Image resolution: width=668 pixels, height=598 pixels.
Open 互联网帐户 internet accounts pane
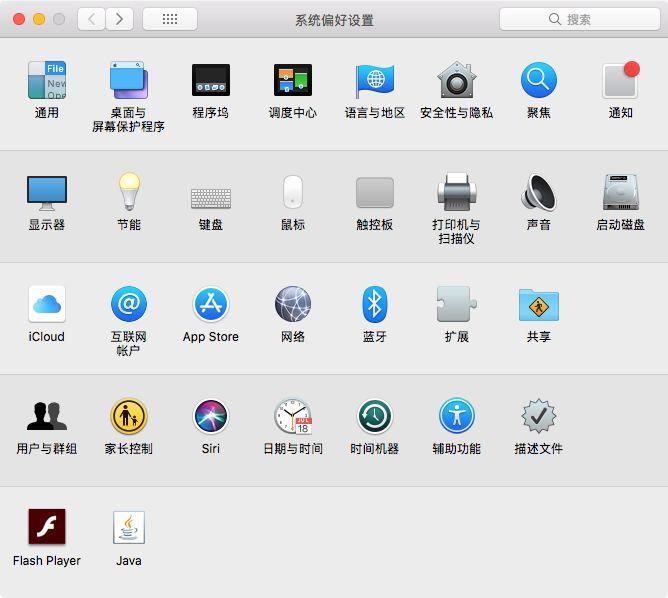click(129, 304)
